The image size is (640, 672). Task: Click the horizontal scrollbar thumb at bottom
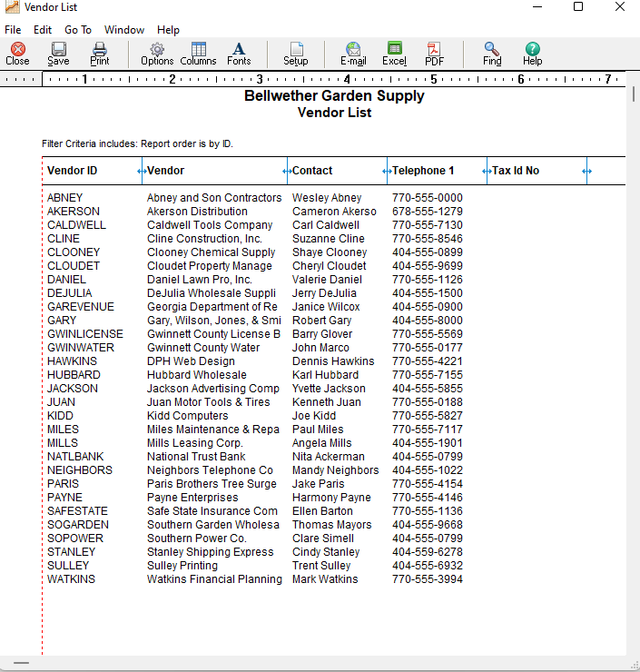(x=22, y=663)
